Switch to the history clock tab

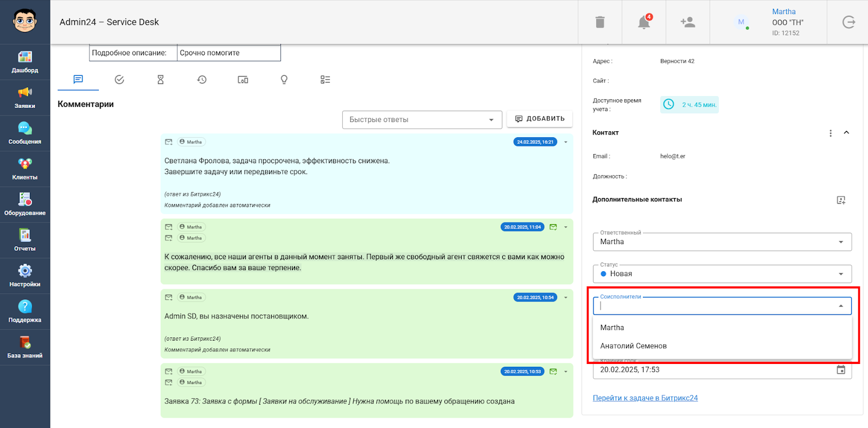pyautogui.click(x=202, y=80)
